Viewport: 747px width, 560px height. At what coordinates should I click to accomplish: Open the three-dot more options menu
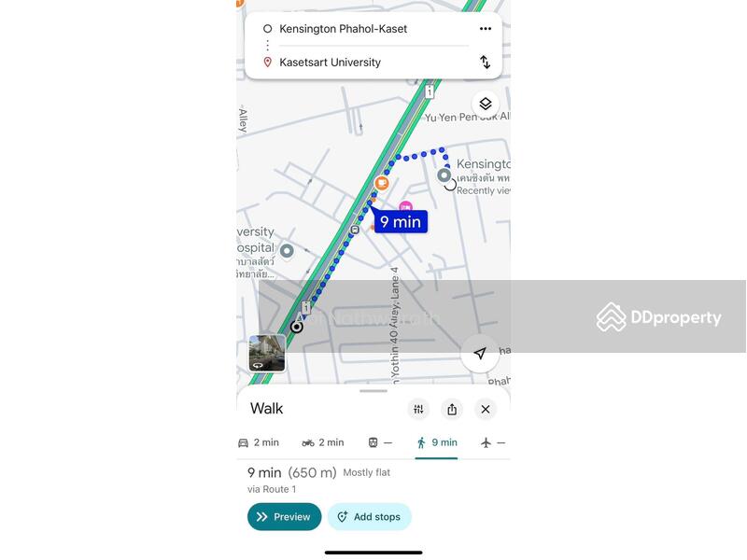pos(485,29)
